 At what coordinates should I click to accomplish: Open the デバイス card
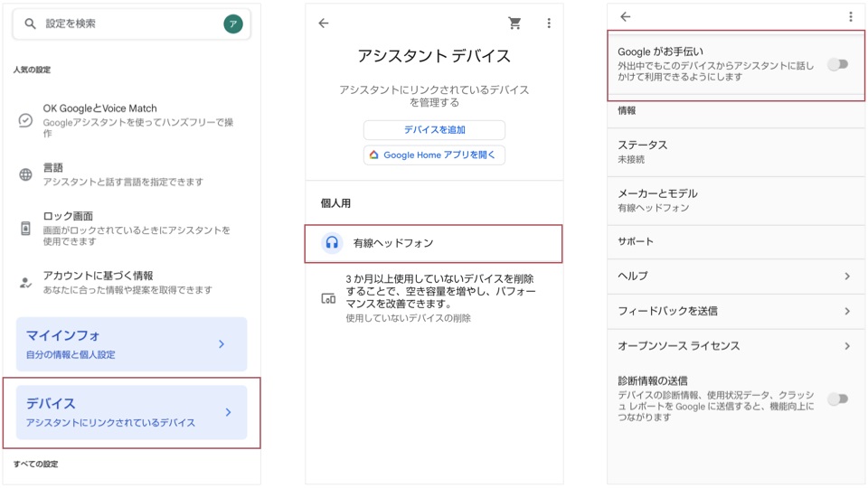tap(131, 412)
